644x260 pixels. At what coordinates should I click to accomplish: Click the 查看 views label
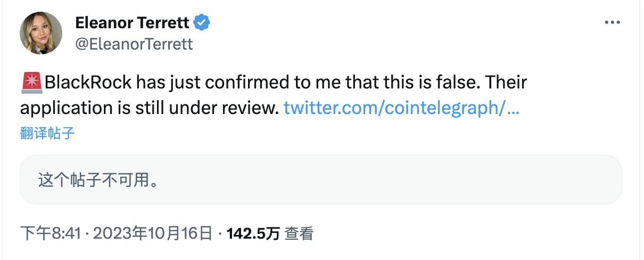click(299, 233)
